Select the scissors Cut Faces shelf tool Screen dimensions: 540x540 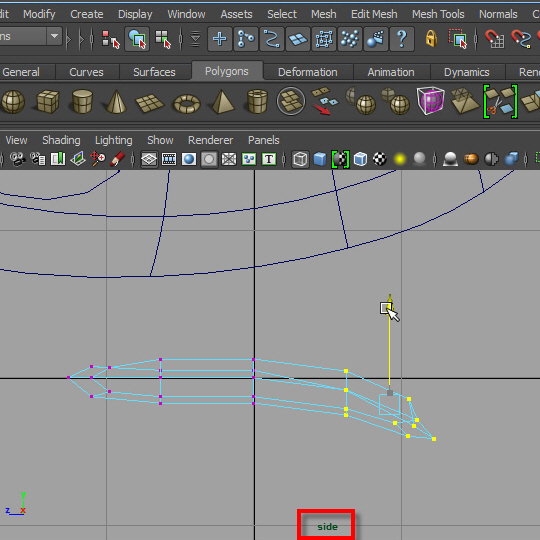(x=500, y=101)
